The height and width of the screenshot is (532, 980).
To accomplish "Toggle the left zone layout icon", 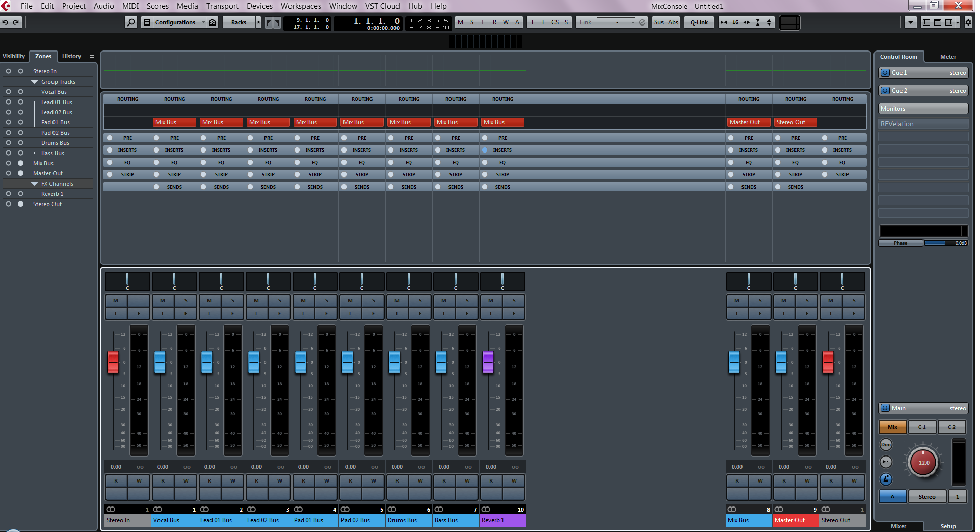I will tap(926, 22).
